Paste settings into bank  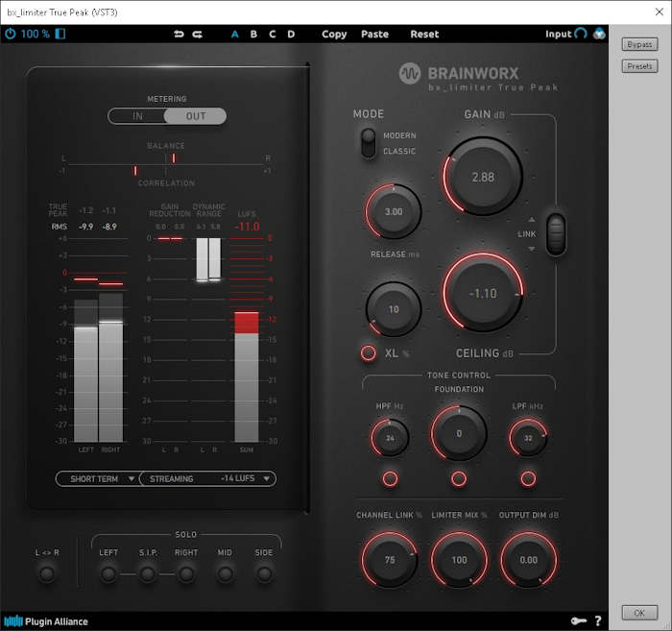(374, 35)
